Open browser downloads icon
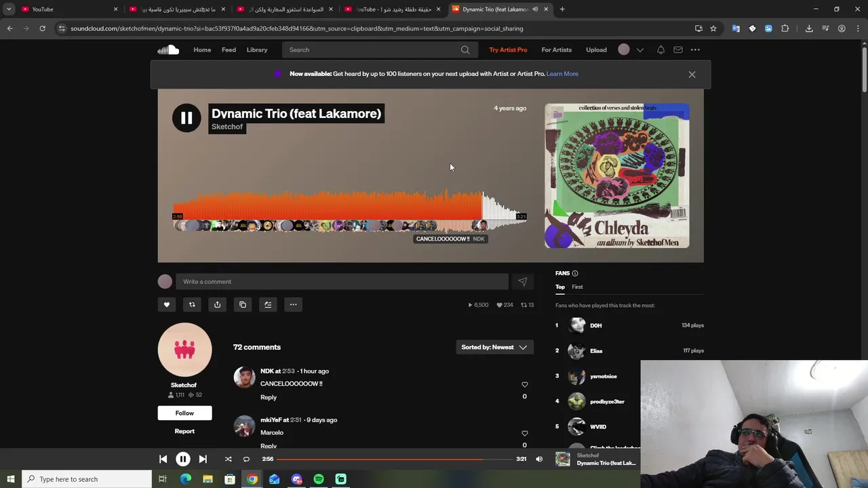This screenshot has width=868, height=488. 809,28
